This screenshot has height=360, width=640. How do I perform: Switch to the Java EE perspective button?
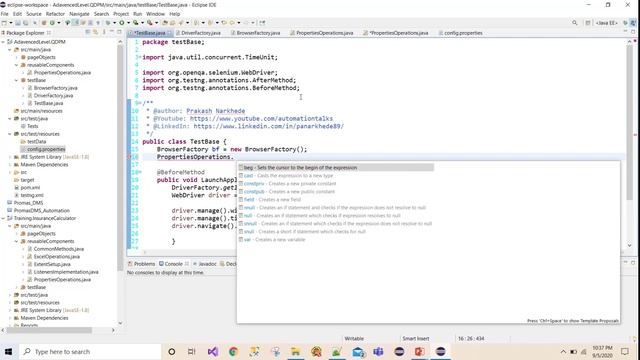click(x=606, y=23)
